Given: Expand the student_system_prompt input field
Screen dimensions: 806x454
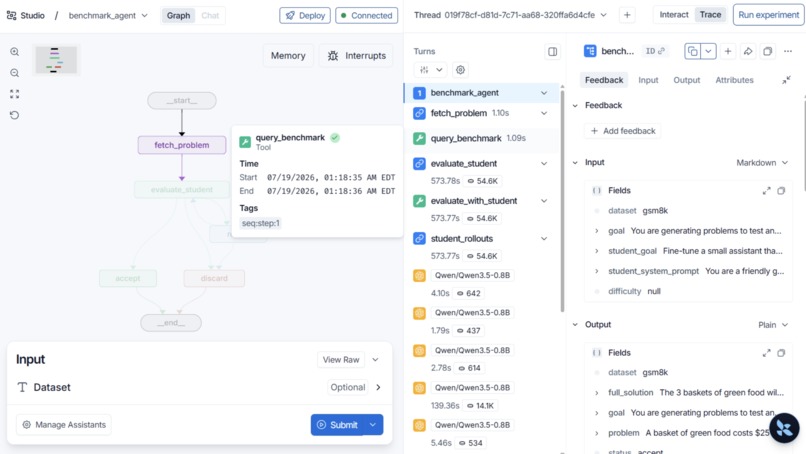Looking at the screenshot, I should pos(597,271).
